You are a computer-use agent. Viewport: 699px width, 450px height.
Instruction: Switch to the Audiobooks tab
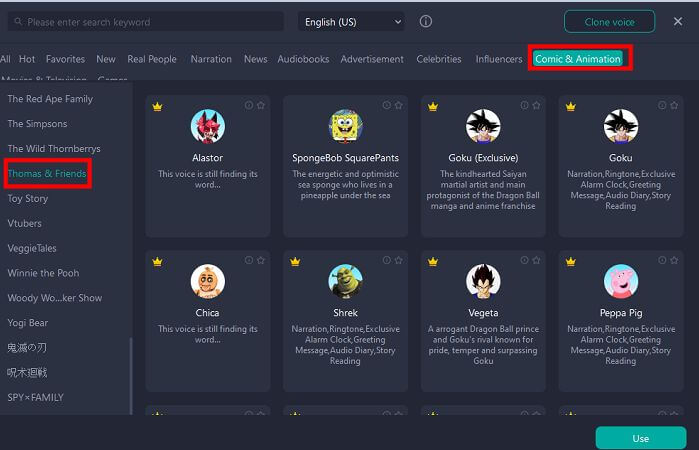(x=303, y=59)
